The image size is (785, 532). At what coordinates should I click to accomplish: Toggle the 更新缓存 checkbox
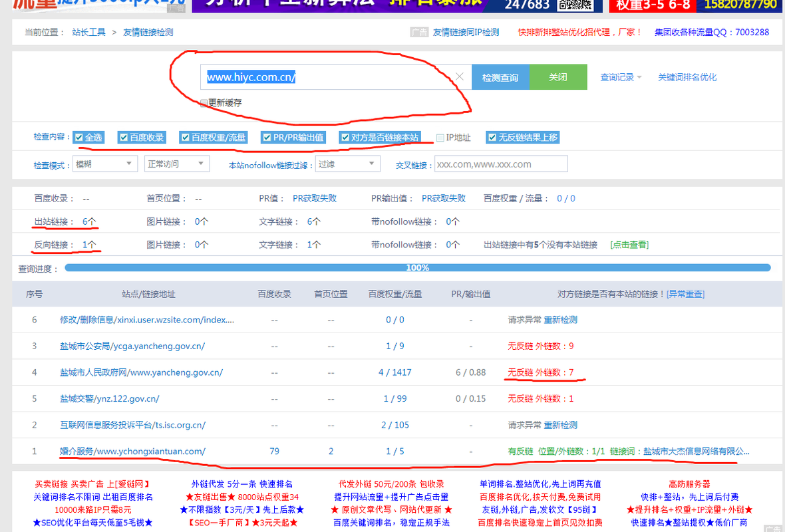204,103
